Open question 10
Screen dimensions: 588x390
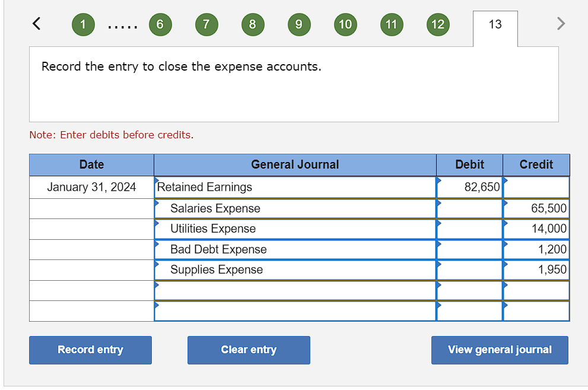[345, 24]
